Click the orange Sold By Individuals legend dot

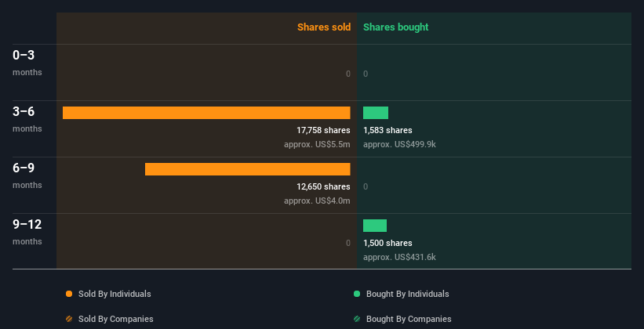69,294
